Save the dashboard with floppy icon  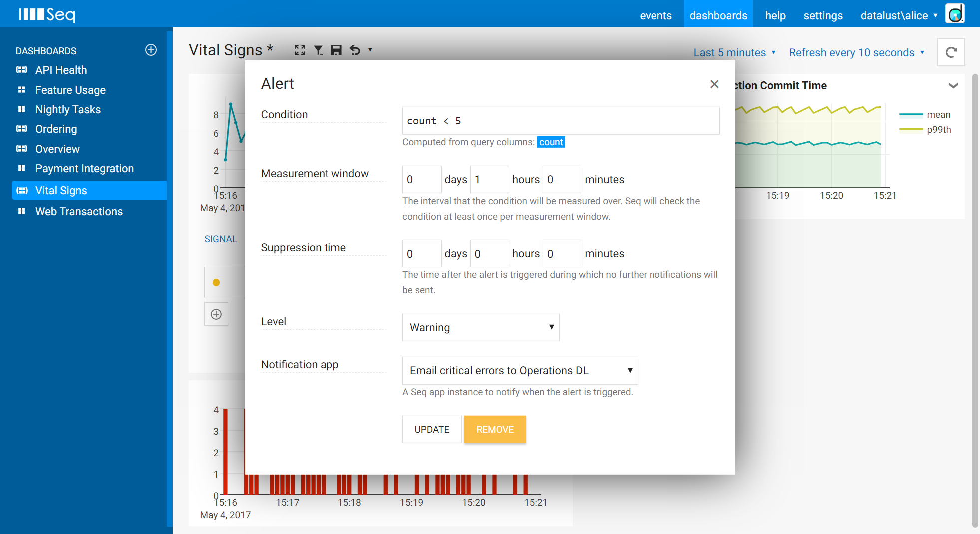[336, 50]
